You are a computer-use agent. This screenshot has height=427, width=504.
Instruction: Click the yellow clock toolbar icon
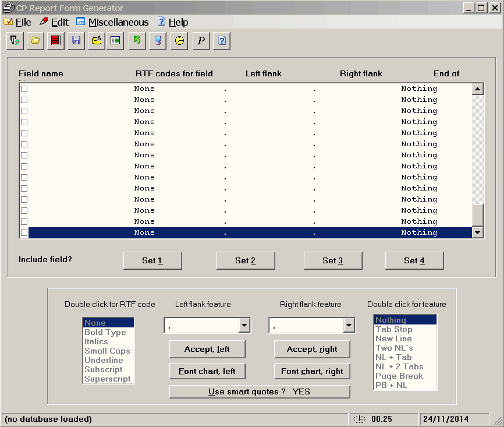(x=180, y=41)
